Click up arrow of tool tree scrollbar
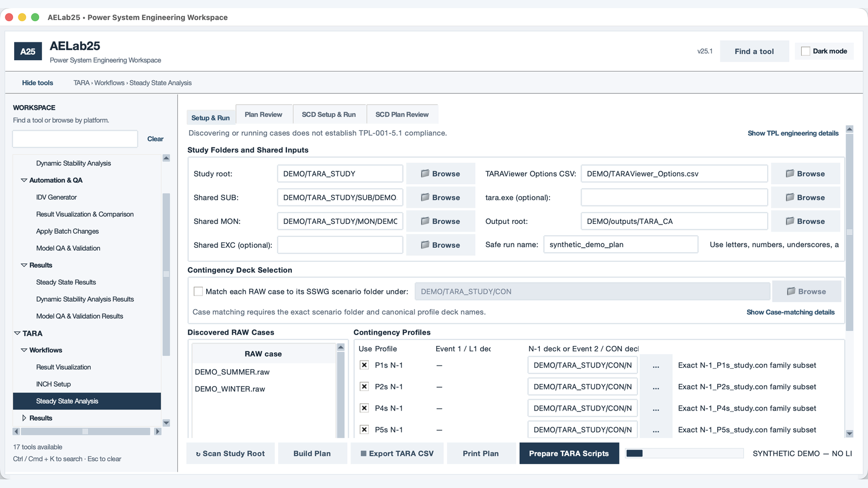The width and height of the screenshot is (868, 488). 167,158
